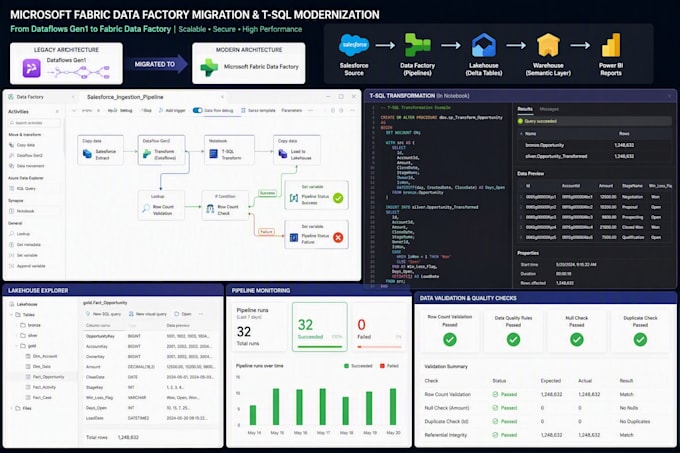The image size is (680, 453).
Task: Expand the Files folder in Lakehouse Explorer
Action: pyautogui.click(x=11, y=408)
